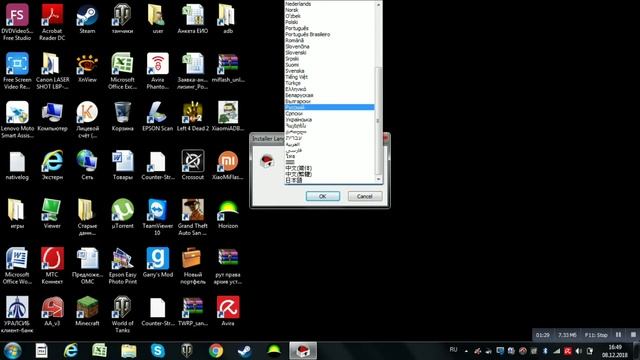Choose Svenska in the language list
Viewport: 640px width, 360px height.
pyautogui.click(x=329, y=71)
